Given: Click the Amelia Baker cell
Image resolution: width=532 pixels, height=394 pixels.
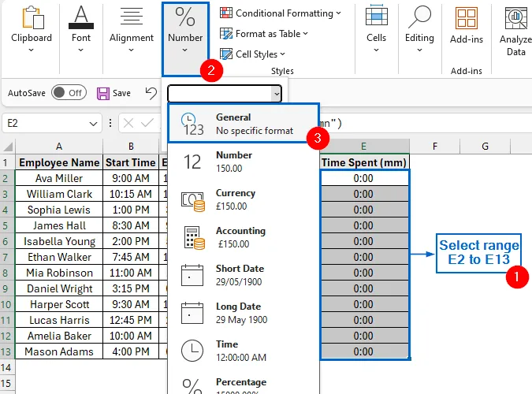Looking at the screenshot, I should (59, 336).
